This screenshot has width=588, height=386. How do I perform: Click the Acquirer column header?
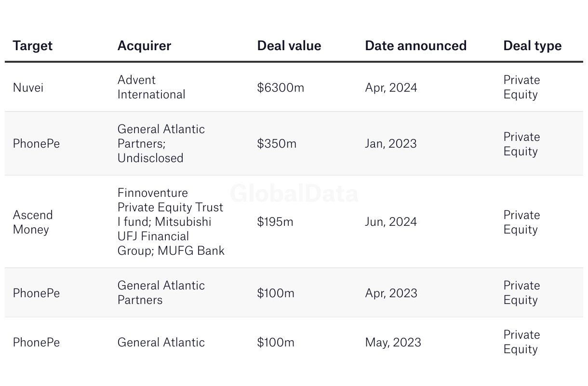[x=144, y=46]
